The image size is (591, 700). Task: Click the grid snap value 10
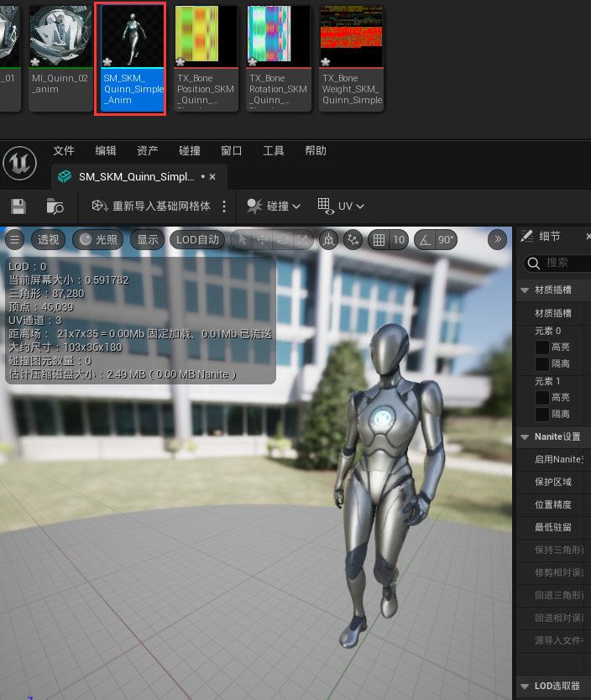coord(399,240)
